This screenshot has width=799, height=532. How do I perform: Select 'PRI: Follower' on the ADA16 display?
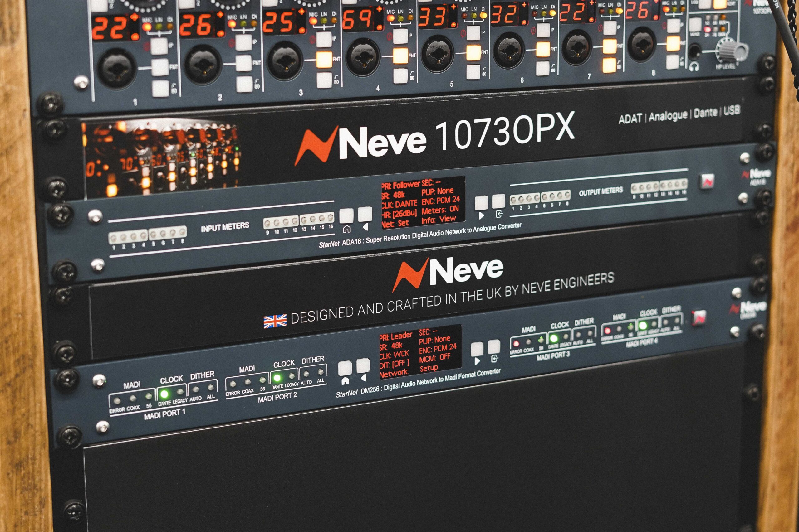pos(401,186)
